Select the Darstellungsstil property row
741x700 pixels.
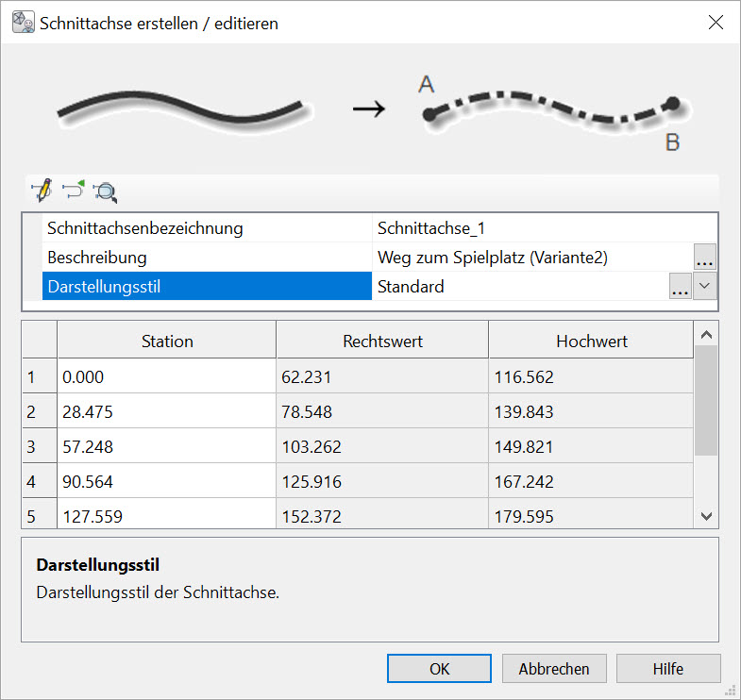[207, 287]
